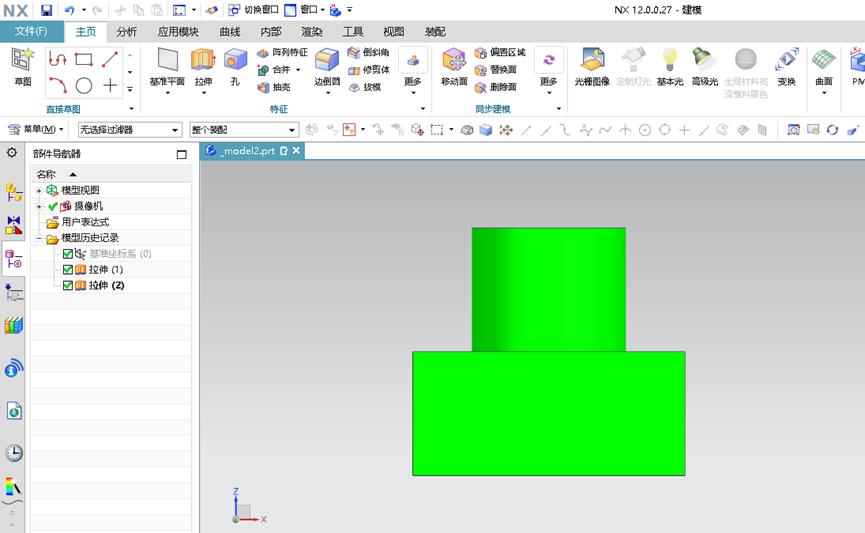
Task: Click Pattern Feature (阵列特征)
Action: click(282, 52)
